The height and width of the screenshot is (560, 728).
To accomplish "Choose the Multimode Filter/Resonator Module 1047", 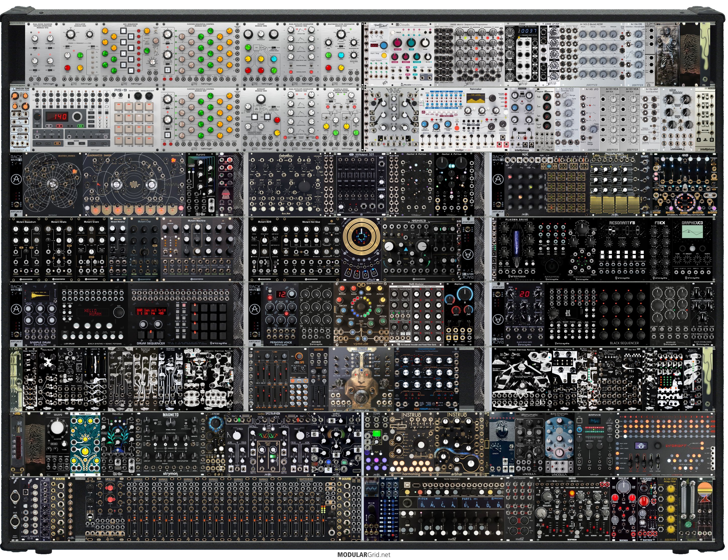I will 341,54.
